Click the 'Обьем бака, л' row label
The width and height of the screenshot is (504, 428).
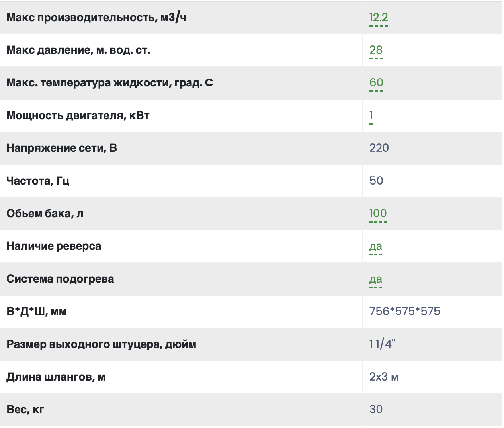tap(45, 214)
